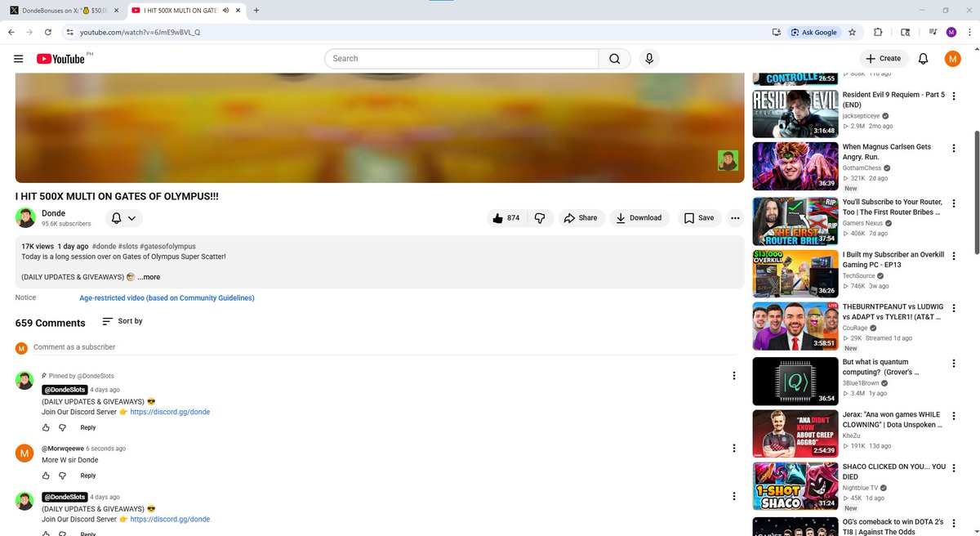Go back in browser history
This screenshot has height=536, width=980.
point(11,32)
